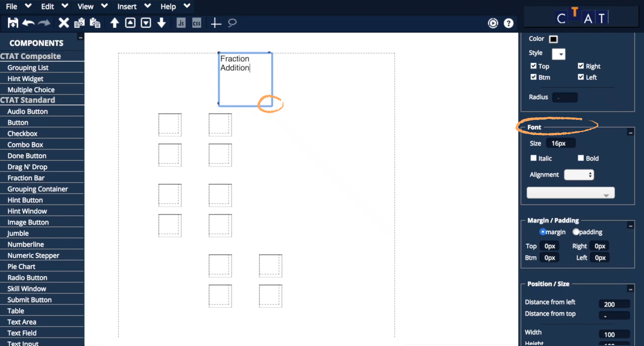Uncheck the Top border option
Screen dimensions: 644x346
pos(533,66)
